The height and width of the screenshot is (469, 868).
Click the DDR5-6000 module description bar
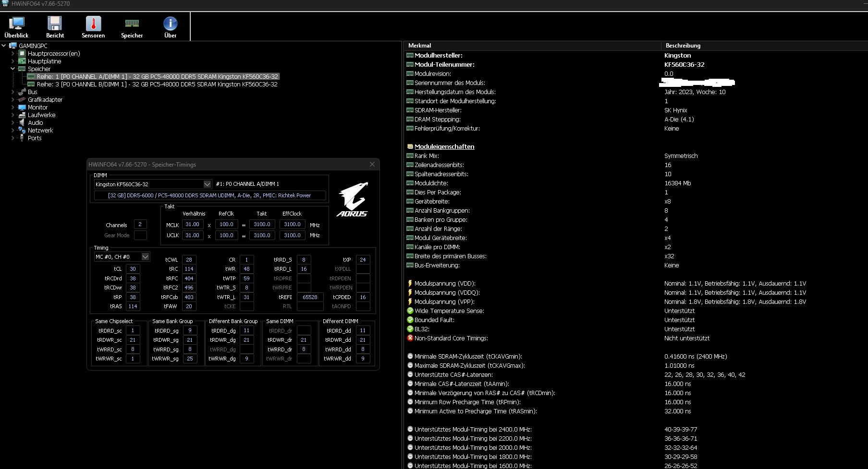pyautogui.click(x=210, y=195)
